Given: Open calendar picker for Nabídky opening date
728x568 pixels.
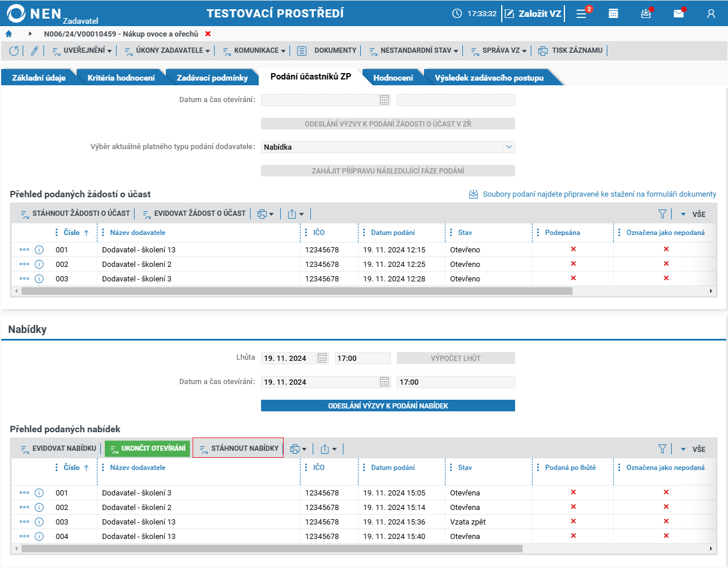Looking at the screenshot, I should pyautogui.click(x=385, y=382).
